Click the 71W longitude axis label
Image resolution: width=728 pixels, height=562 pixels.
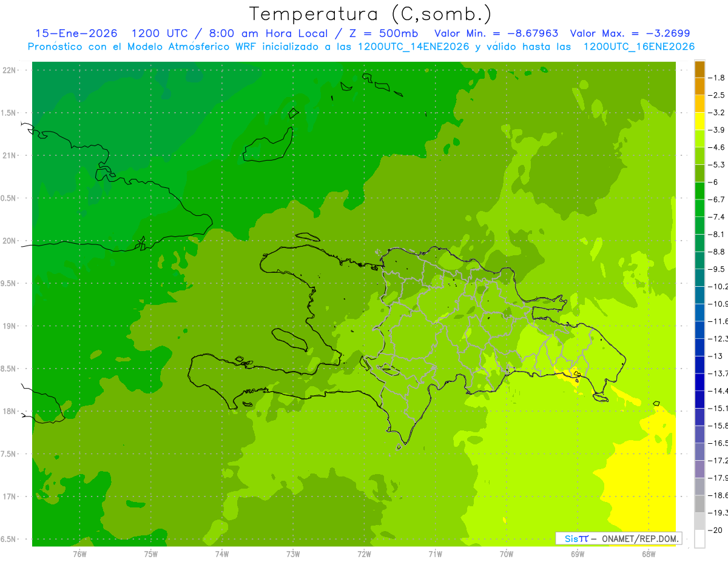(x=435, y=554)
